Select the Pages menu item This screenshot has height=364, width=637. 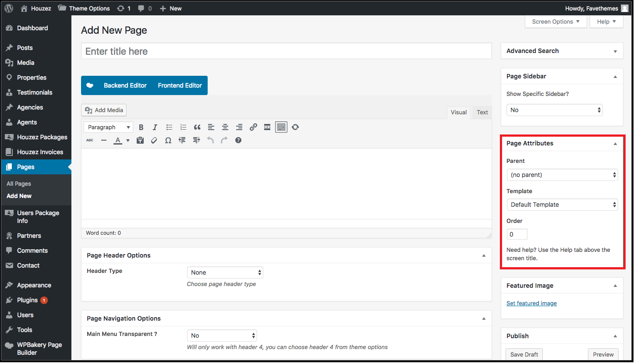click(x=35, y=167)
